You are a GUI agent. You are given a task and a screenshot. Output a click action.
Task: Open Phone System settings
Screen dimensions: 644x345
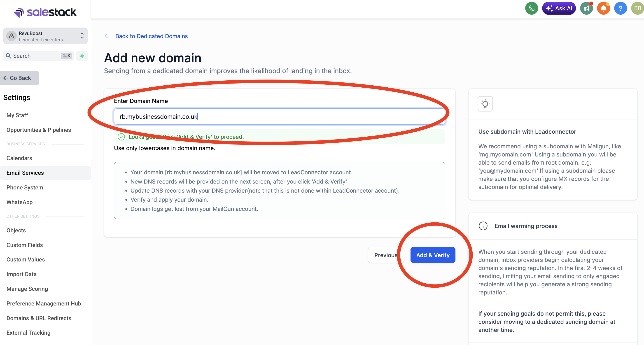pos(25,187)
